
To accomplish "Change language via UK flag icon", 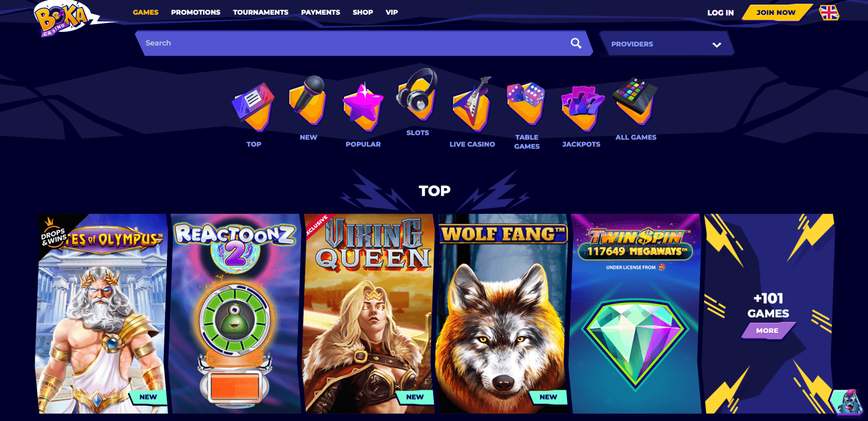I will click(x=829, y=12).
